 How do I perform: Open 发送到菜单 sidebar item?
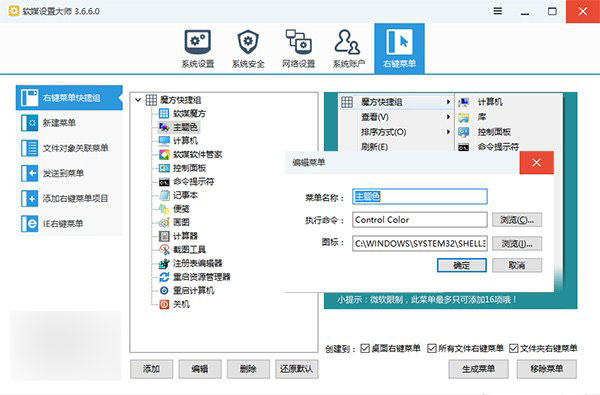(69, 173)
